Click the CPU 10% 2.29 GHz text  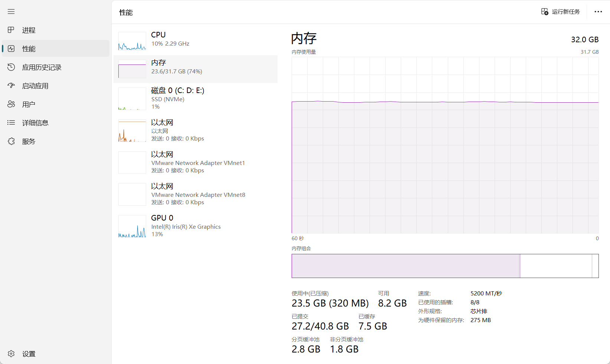(170, 44)
